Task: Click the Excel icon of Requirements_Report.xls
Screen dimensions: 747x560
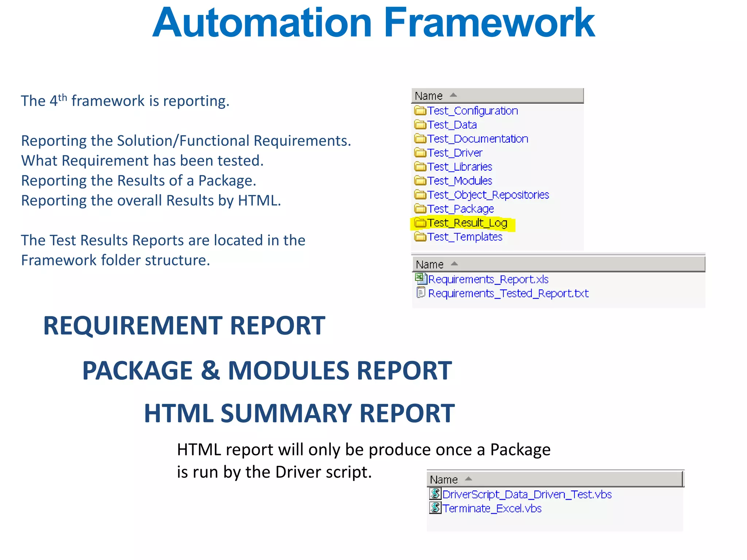Action: (421, 279)
